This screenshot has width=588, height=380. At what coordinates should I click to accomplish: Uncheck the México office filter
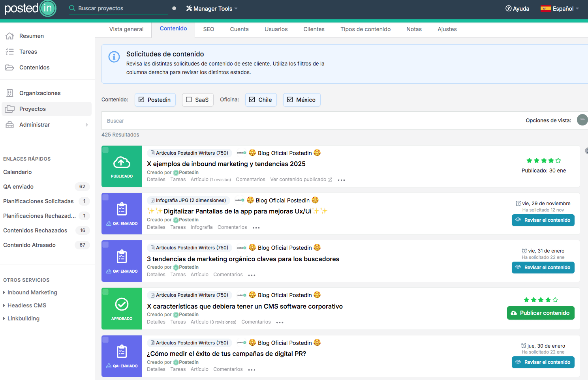(x=301, y=100)
